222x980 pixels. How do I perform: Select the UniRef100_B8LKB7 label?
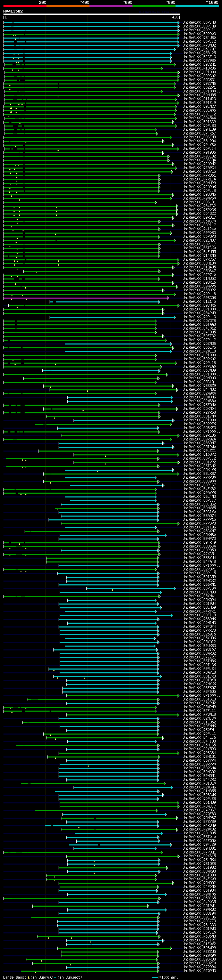(x=199, y=473)
